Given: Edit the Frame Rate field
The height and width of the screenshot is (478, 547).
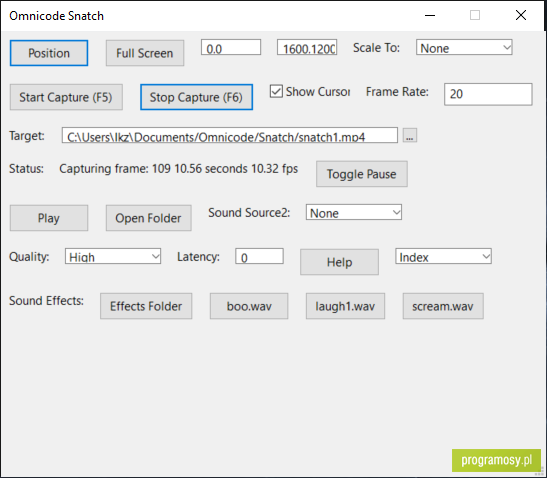Looking at the screenshot, I should [488, 94].
